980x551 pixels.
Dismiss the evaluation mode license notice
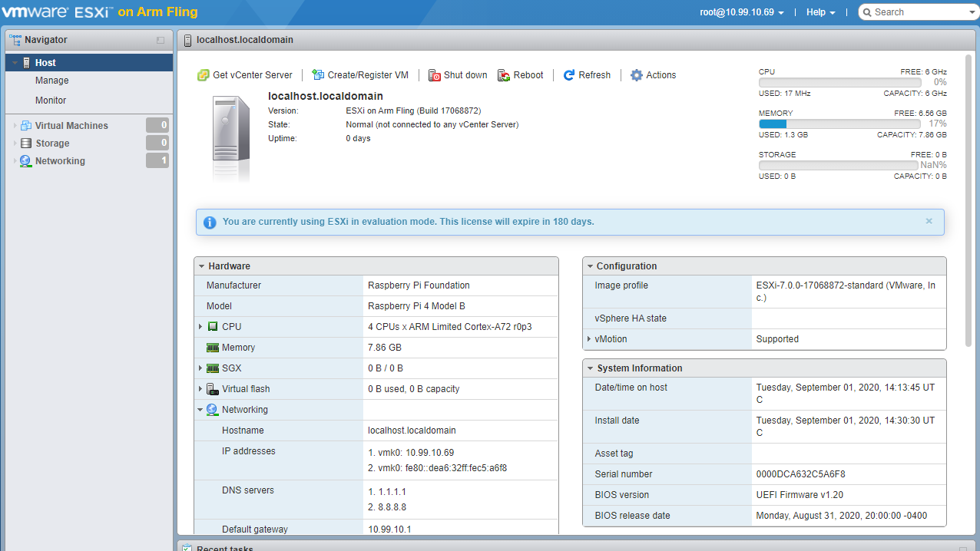pyautogui.click(x=929, y=221)
